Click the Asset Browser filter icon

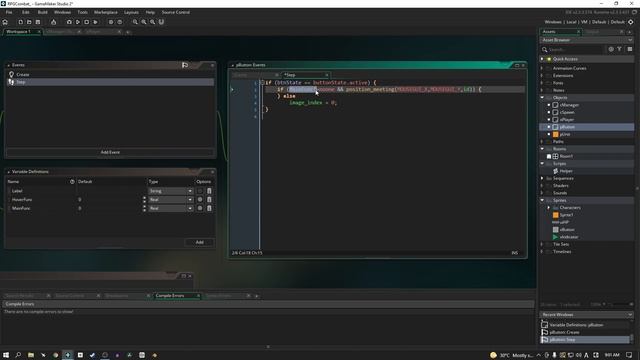coord(619,49)
